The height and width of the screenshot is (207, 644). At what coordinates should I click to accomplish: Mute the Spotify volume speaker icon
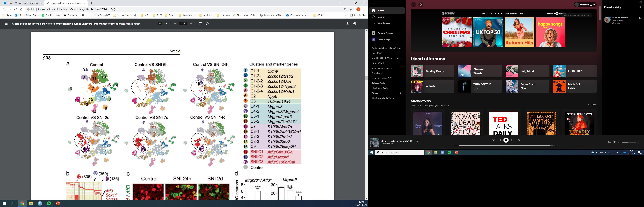coord(619,142)
